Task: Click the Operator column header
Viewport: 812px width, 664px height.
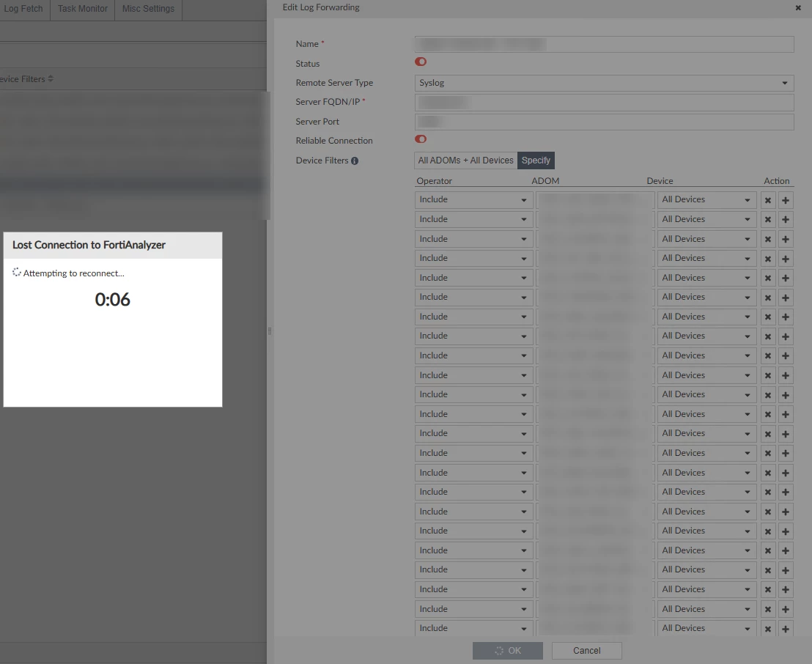Action: [434, 181]
